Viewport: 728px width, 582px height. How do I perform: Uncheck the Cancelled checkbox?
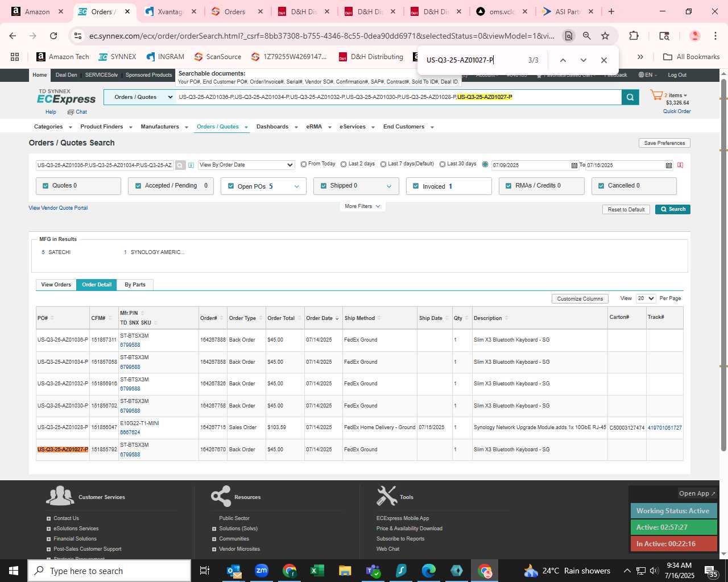point(601,186)
